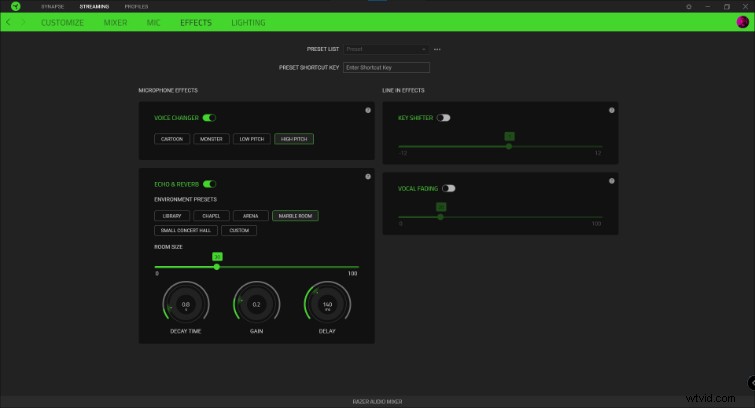Go back with the left arrow
The width and height of the screenshot is (755, 408).
tap(8, 23)
